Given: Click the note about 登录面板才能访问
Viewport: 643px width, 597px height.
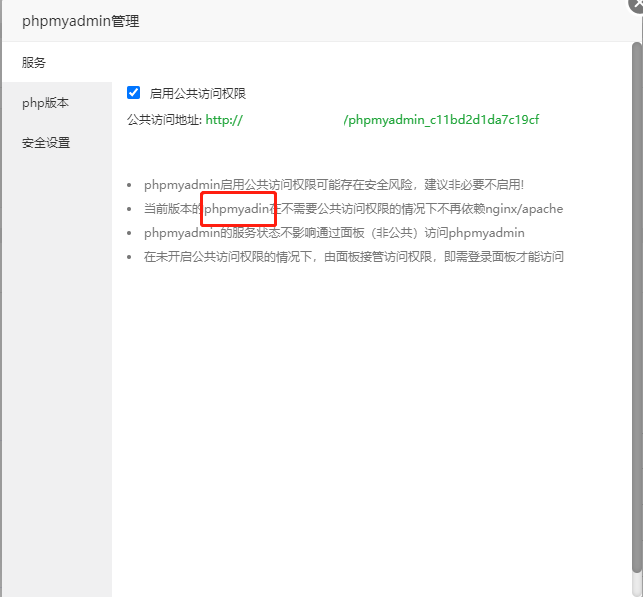Looking at the screenshot, I should pos(353,257).
